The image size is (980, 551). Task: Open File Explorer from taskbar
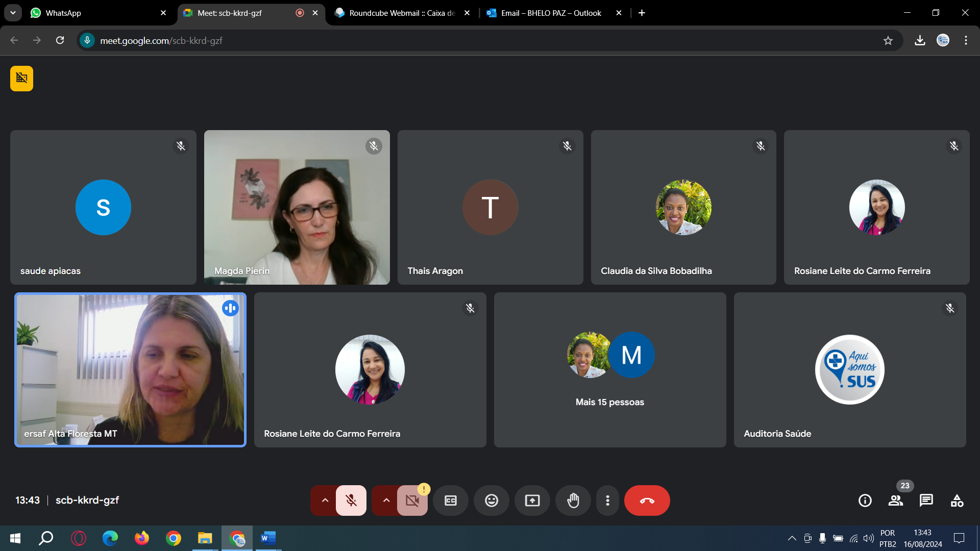(x=205, y=538)
